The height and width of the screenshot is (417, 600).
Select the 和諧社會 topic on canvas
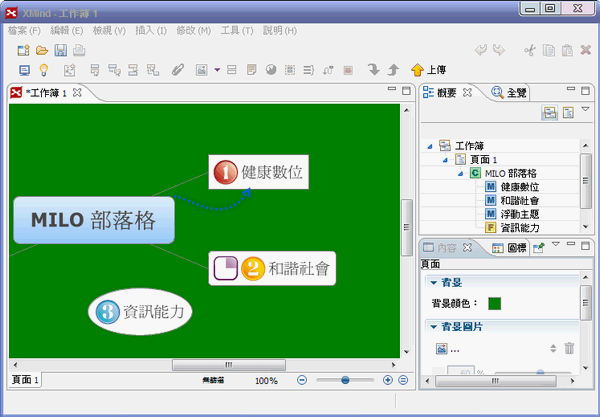click(x=272, y=268)
